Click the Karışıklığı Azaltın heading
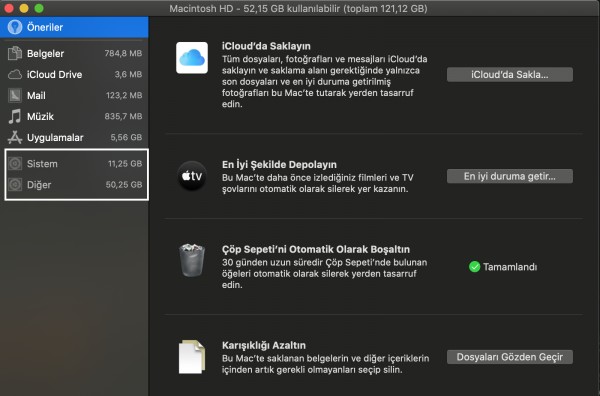This screenshot has width=600, height=396. coord(264,345)
